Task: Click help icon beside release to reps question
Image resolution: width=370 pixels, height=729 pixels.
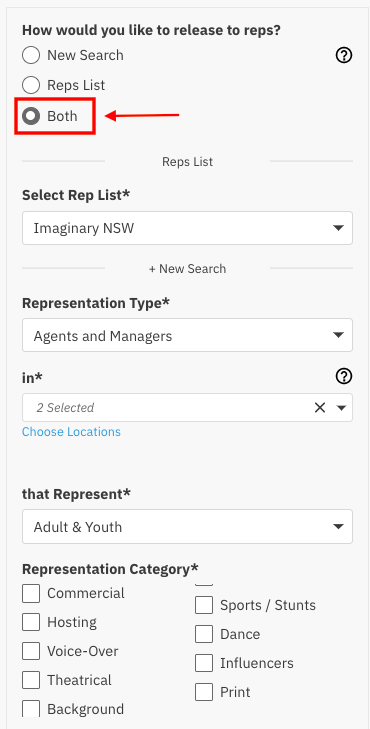Action: [x=344, y=56]
